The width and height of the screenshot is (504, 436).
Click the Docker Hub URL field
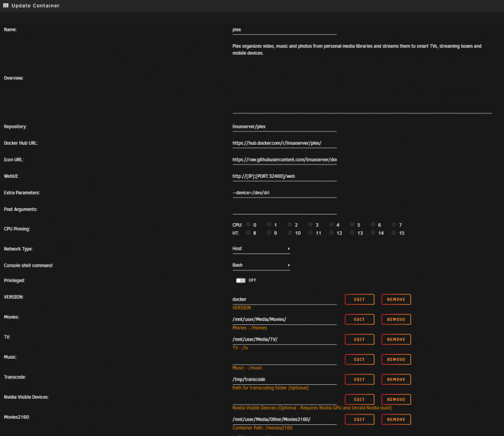(285, 143)
